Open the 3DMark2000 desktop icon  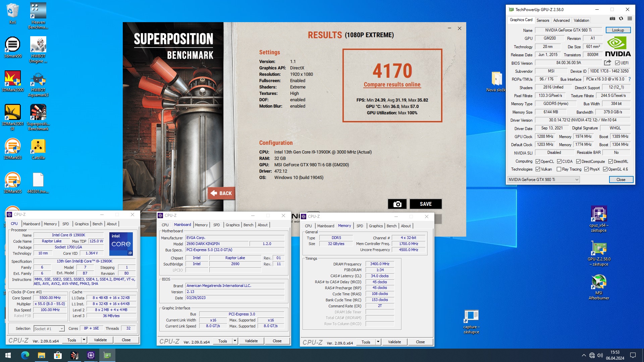(x=12, y=81)
